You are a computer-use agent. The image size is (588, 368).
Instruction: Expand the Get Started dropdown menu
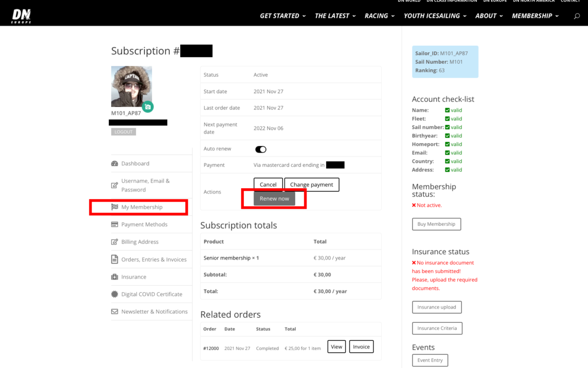tap(283, 16)
